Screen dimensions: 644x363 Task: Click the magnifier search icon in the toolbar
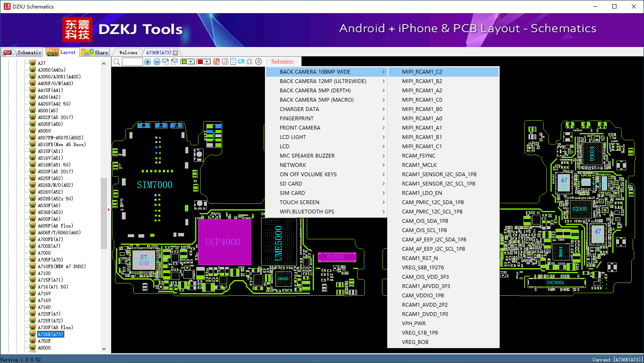[x=117, y=62]
